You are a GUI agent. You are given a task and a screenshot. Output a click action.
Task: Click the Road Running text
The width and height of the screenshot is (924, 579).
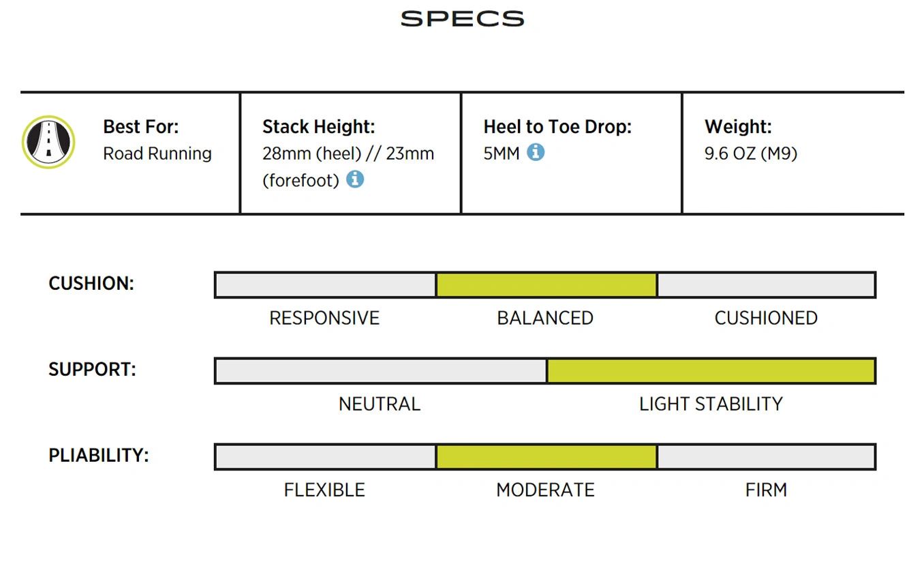157,153
